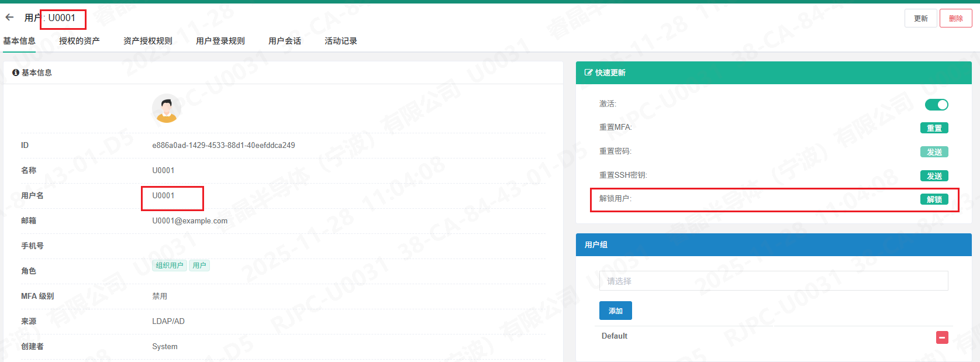
Task: Open the user group select dropdown
Action: click(773, 281)
